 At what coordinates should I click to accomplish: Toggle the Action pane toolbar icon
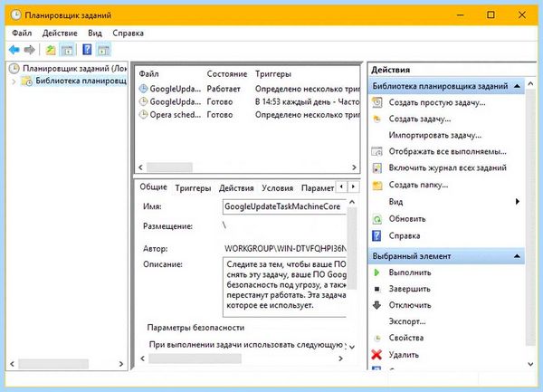pyautogui.click(x=103, y=50)
